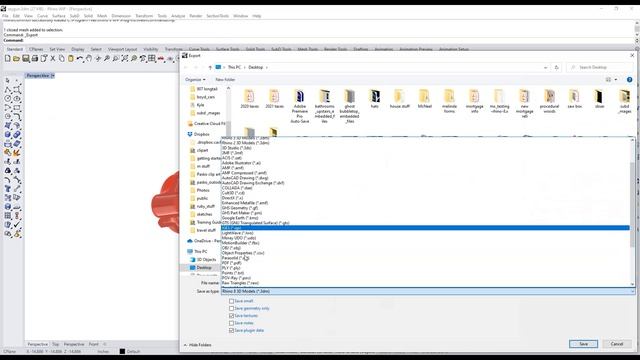Expand the address bar history dropdown
The width and height of the screenshot is (640, 360).
pyautogui.click(x=546, y=67)
